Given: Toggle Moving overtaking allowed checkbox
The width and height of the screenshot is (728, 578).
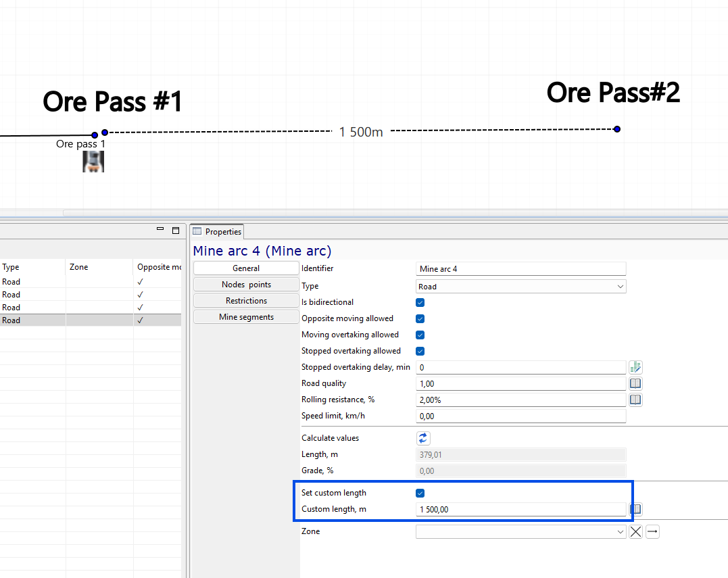Looking at the screenshot, I should 420,335.
